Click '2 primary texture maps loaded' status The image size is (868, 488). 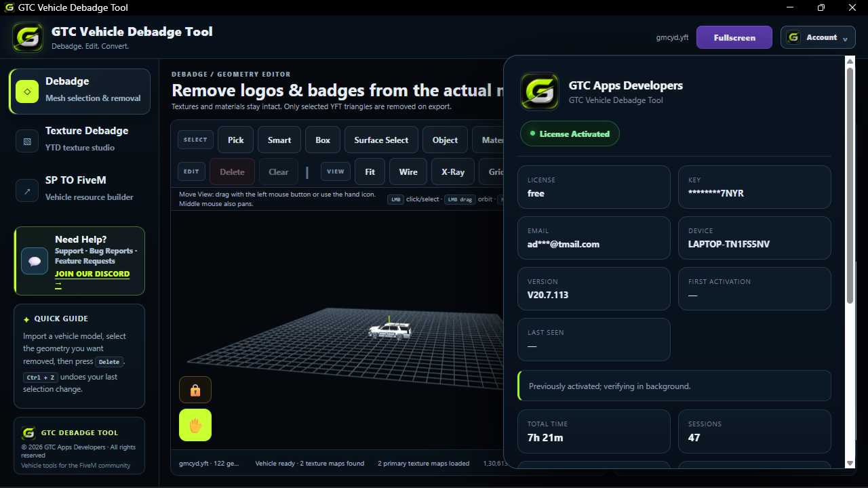tap(424, 464)
